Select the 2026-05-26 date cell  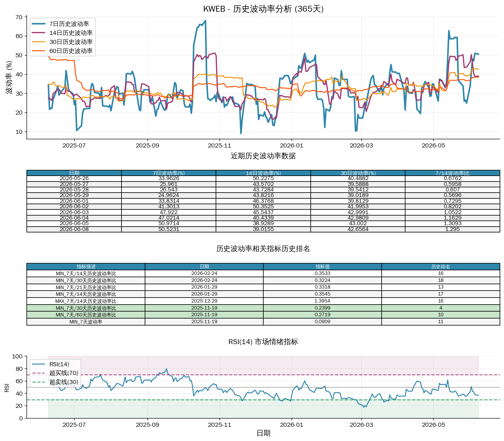[74, 178]
